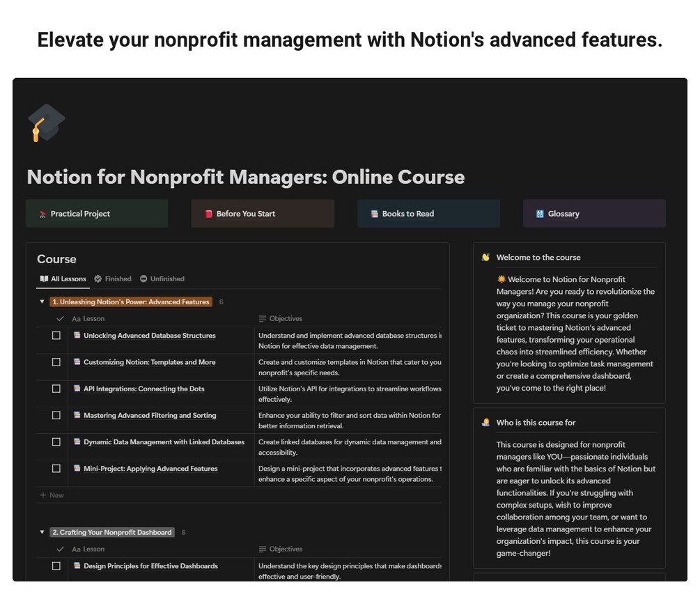Click objectives cell starting 'Design a mini-project'

[348, 474]
